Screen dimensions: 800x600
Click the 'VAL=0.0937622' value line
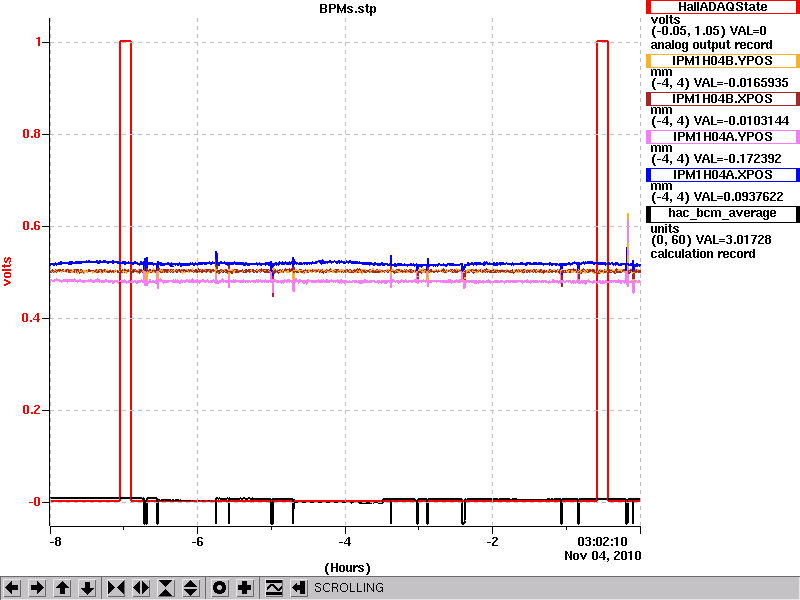pos(737,196)
